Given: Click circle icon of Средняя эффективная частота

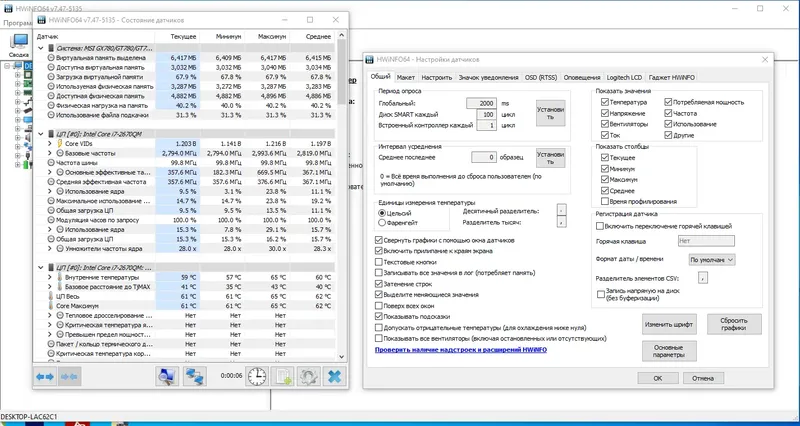Looking at the screenshot, I should [x=51, y=182].
